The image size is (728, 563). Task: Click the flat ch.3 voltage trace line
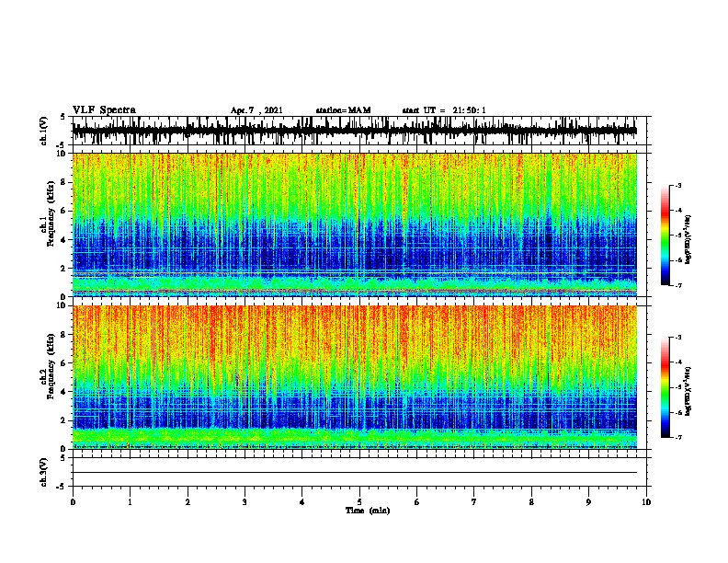point(355,473)
